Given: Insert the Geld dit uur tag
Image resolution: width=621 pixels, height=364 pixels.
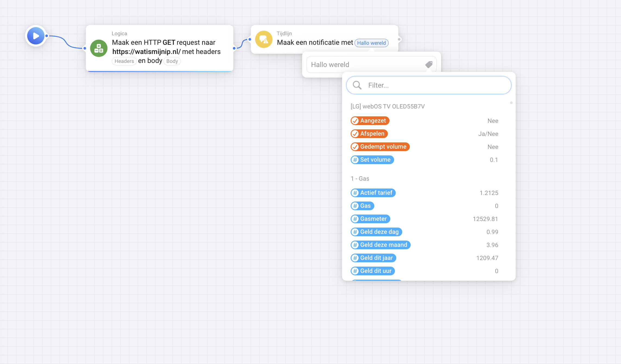Looking at the screenshot, I should (x=373, y=271).
